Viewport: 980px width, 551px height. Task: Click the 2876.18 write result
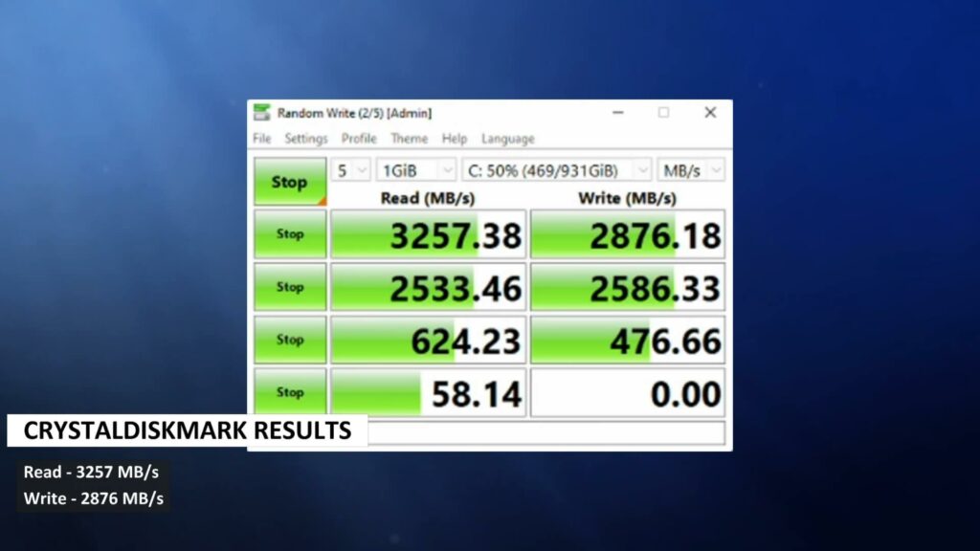[x=628, y=234]
